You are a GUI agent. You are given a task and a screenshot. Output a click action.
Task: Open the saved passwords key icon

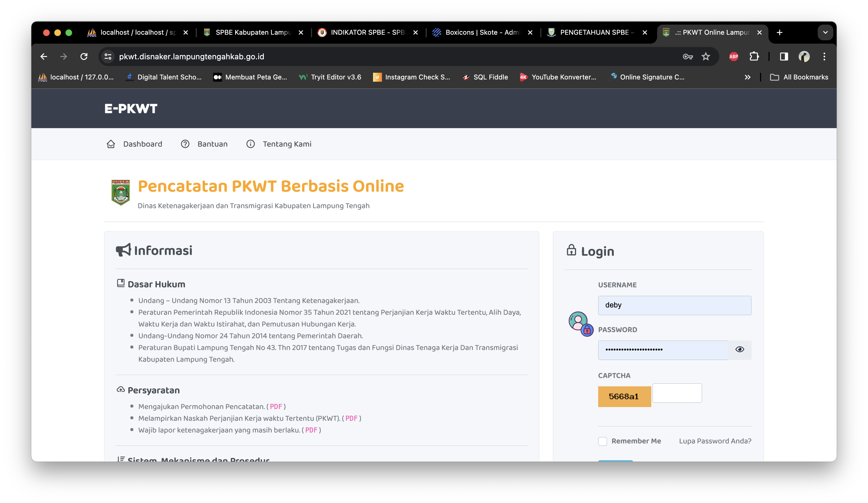[688, 57]
